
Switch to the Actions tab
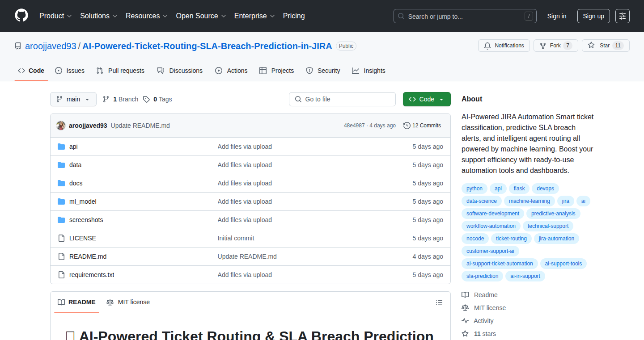(231, 71)
